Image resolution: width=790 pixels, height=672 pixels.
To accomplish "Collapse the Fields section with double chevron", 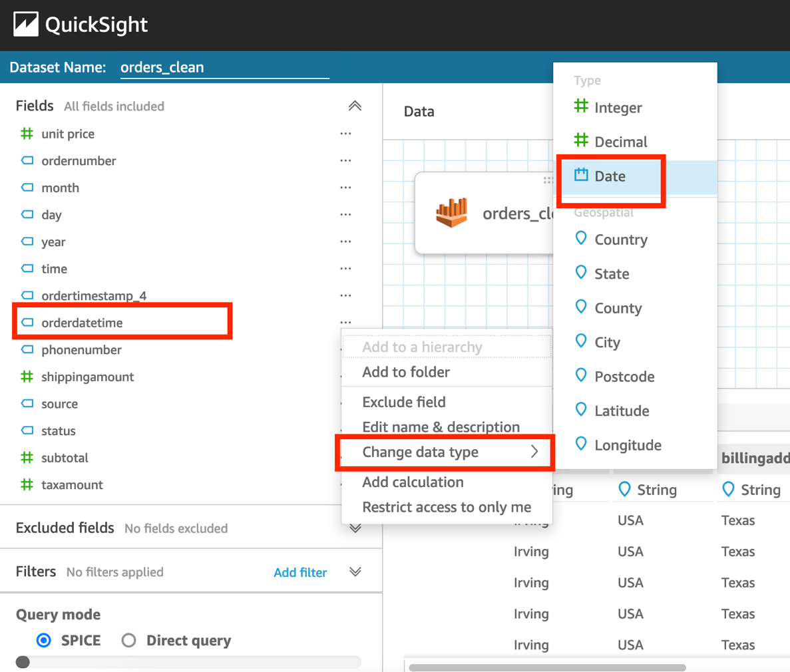I will tap(355, 106).
